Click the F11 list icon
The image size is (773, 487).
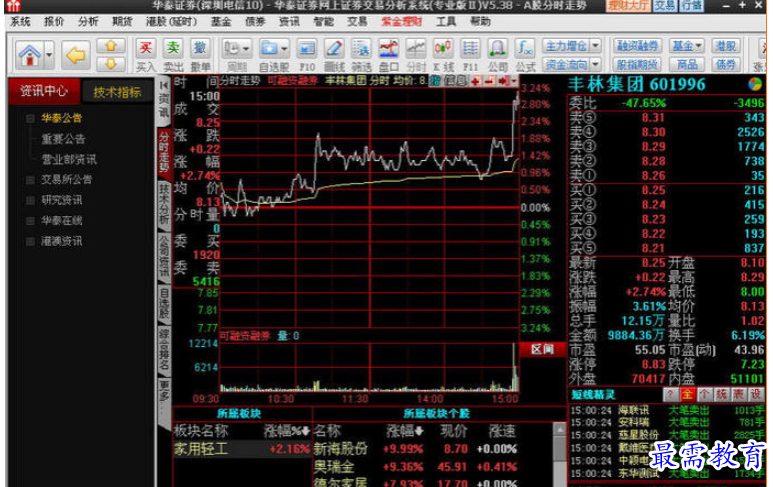pyautogui.click(x=470, y=48)
